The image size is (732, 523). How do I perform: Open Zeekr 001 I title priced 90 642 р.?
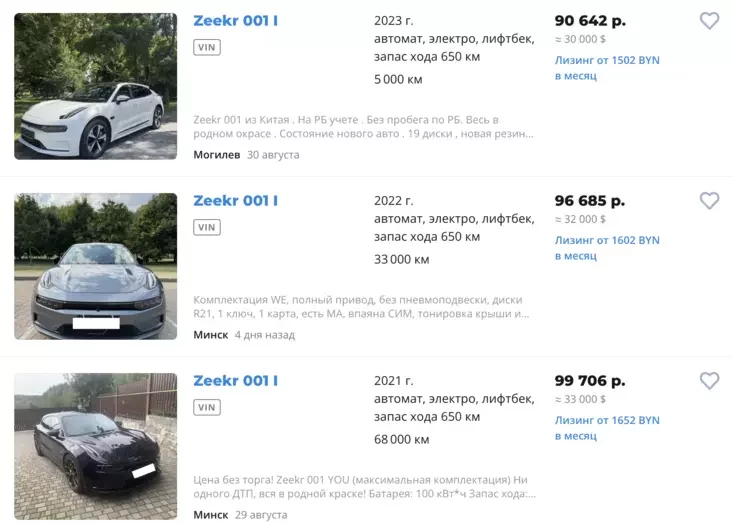pyautogui.click(x=235, y=21)
